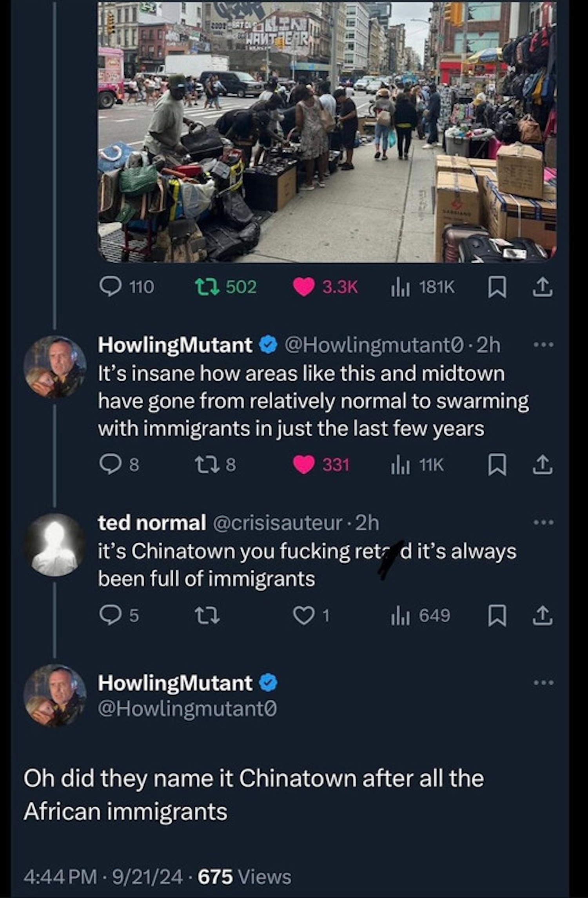This screenshot has height=898, width=588.
Task: Repost ted normal's reply
Action: [x=207, y=615]
